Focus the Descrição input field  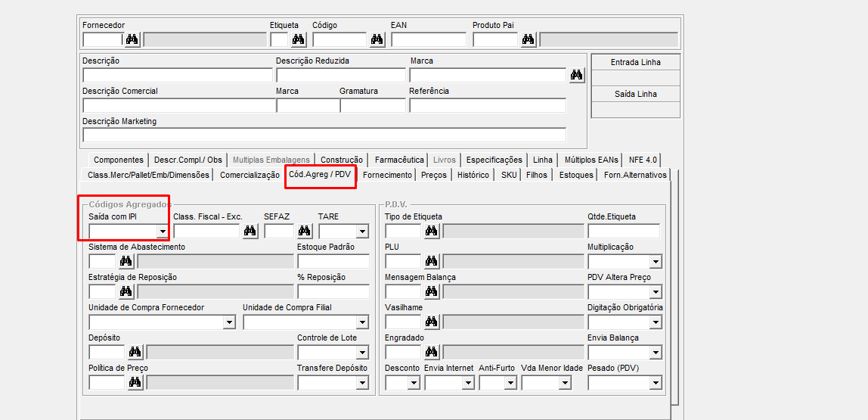(x=178, y=76)
